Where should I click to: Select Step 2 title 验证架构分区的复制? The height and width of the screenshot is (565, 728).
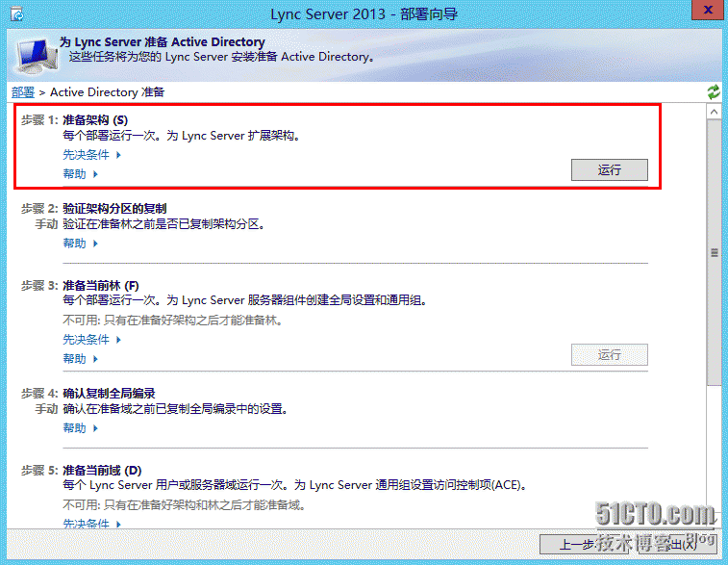click(x=114, y=208)
